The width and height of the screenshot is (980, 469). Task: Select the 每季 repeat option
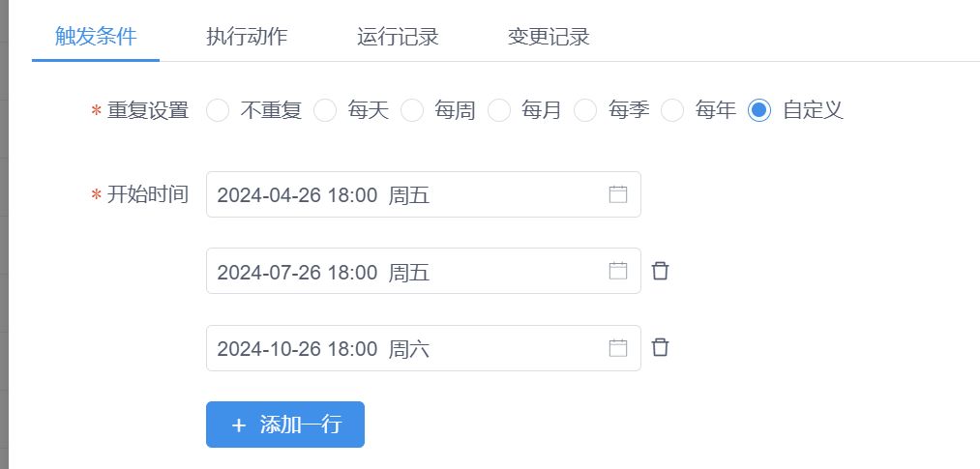click(585, 110)
